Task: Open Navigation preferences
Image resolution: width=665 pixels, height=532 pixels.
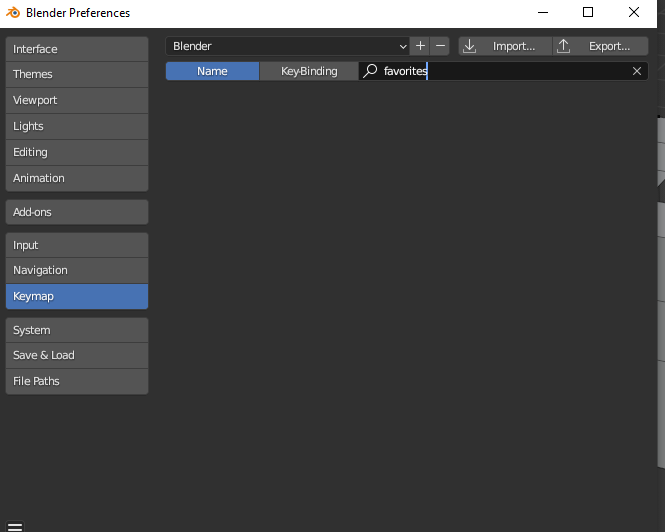Action: tap(77, 270)
